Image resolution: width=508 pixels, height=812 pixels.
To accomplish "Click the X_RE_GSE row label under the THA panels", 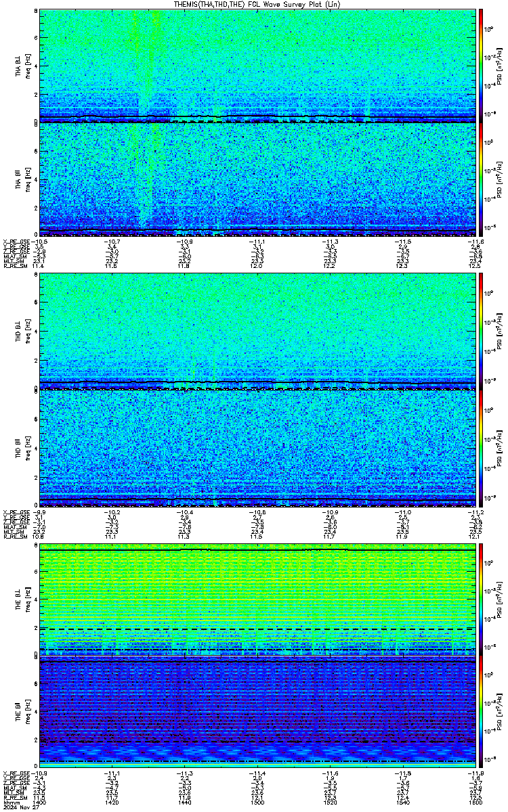I will pos(16,242).
